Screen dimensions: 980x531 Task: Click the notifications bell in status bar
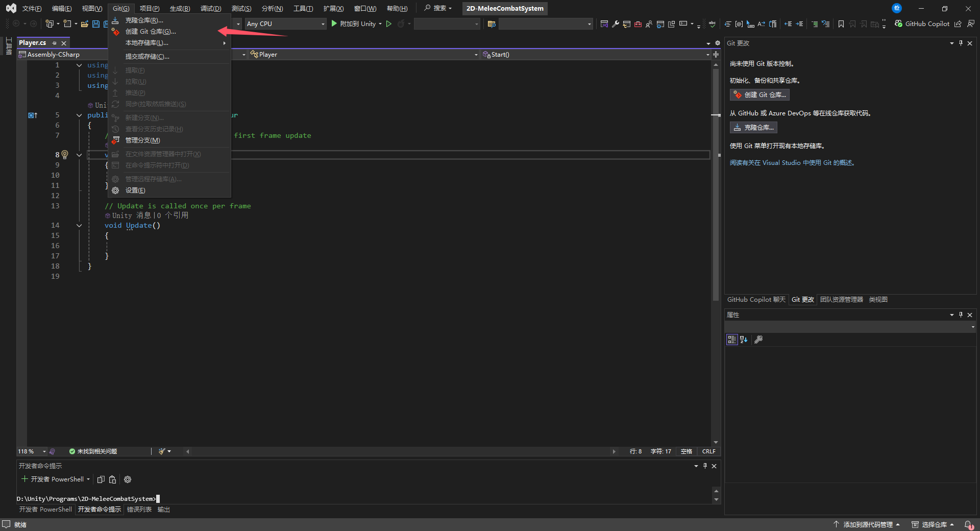[968, 525]
